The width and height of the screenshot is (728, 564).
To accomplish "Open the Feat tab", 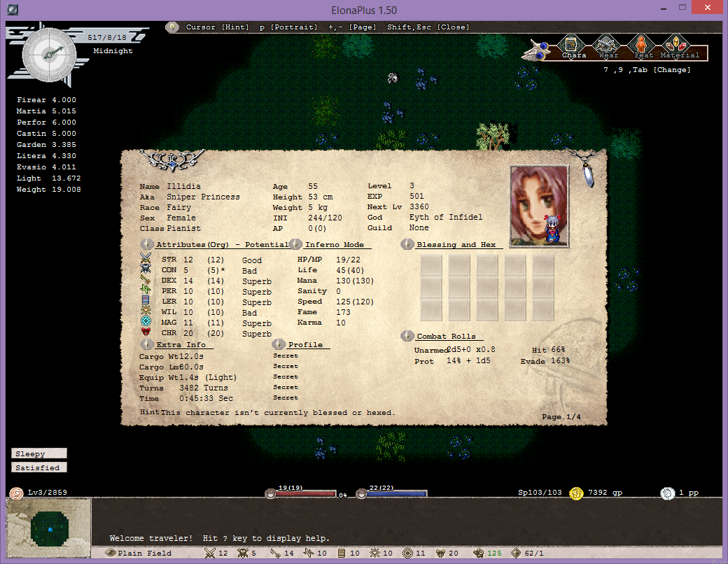I will [x=642, y=48].
